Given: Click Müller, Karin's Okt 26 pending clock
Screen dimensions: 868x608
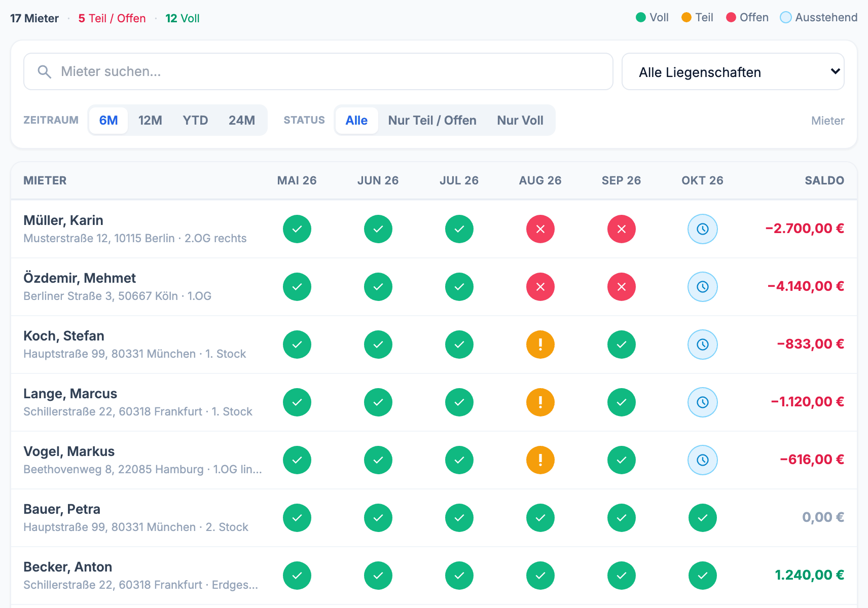Looking at the screenshot, I should pyautogui.click(x=703, y=229).
